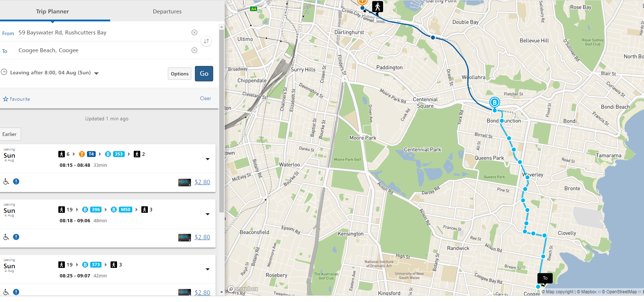Click the 19 minute walk icon in 08:18 trip
644x302 pixels.
(x=62, y=210)
